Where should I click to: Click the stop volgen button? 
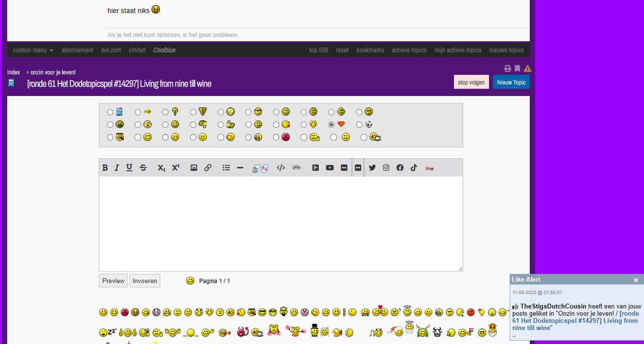click(x=471, y=82)
